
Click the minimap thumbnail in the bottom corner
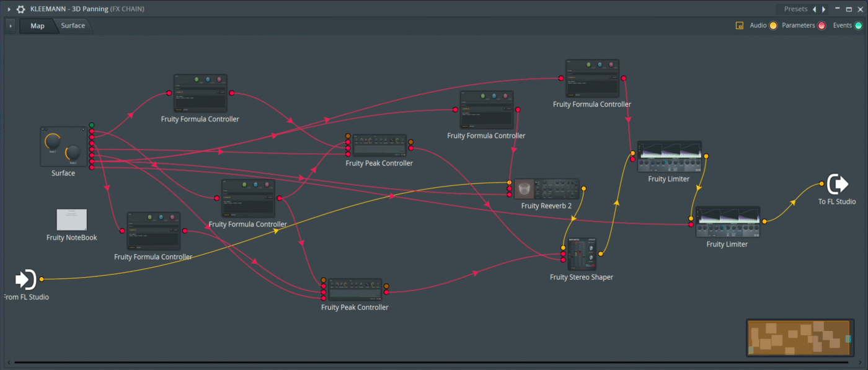pos(798,338)
